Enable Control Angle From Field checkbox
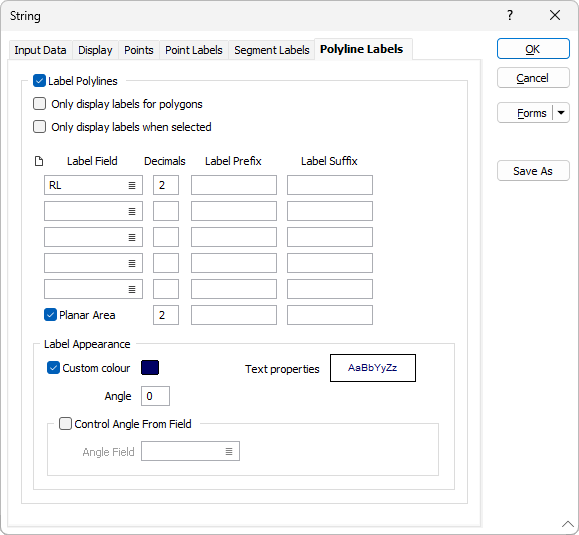The image size is (579, 535). point(65,423)
